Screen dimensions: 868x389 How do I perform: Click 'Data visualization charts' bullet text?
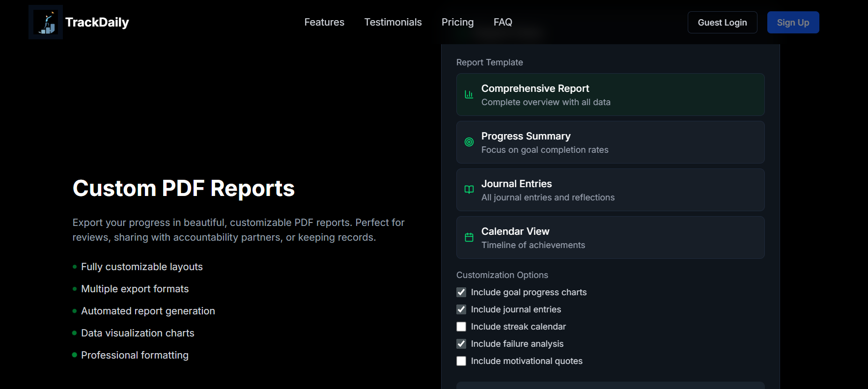click(138, 333)
